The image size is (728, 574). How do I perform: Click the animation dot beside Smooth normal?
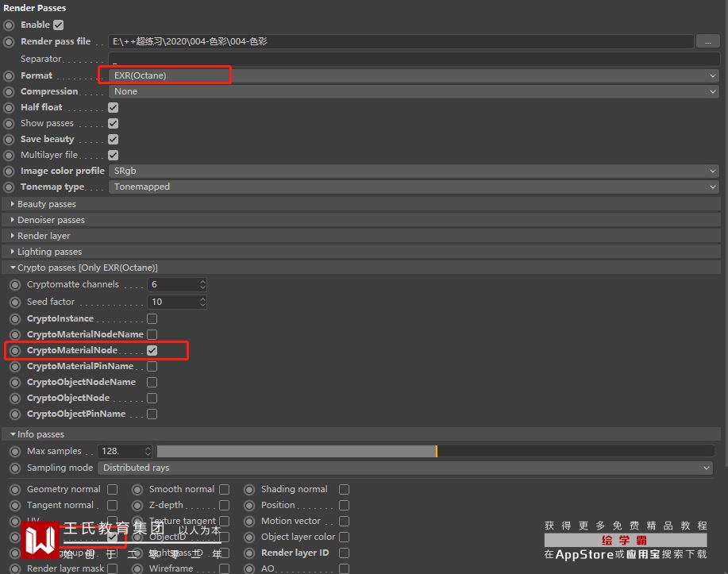click(x=137, y=490)
